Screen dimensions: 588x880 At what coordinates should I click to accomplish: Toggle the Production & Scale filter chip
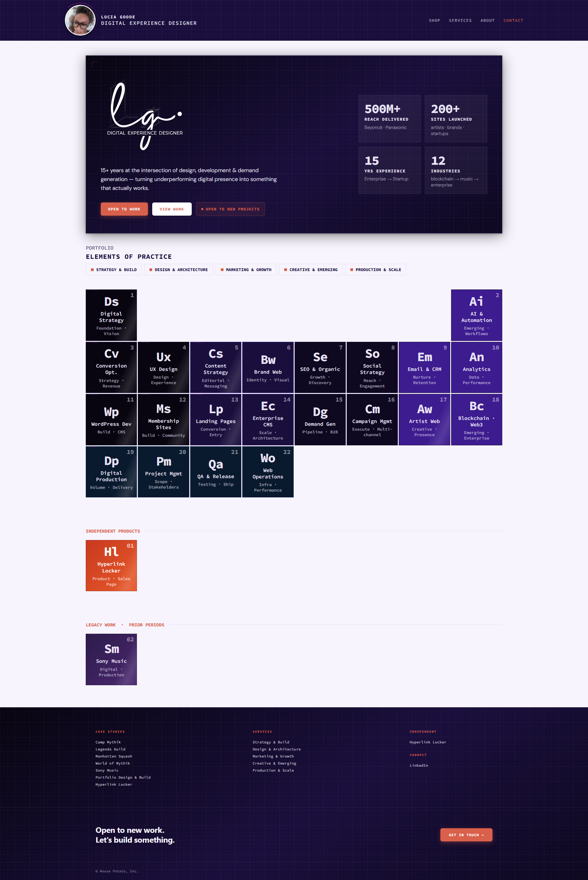[376, 270]
